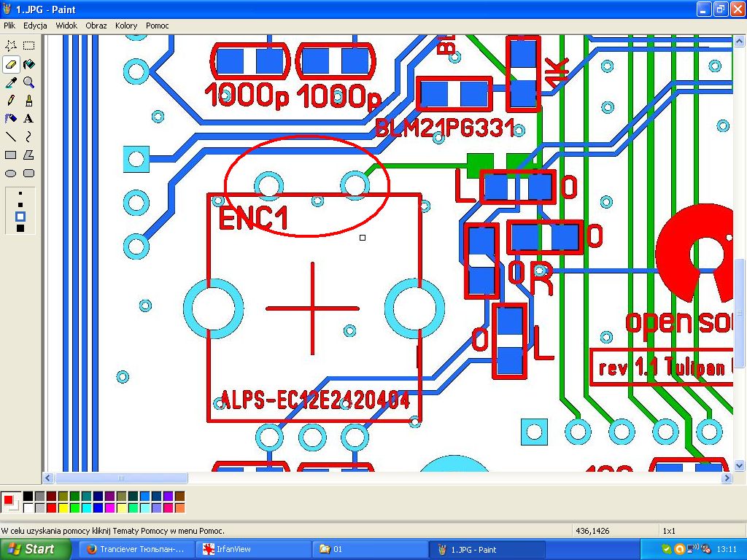Pick the yellow color swatch

pyautogui.click(x=63, y=507)
